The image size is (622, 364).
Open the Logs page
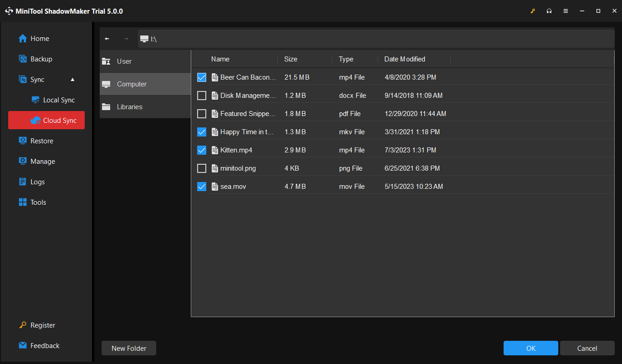coord(46,182)
